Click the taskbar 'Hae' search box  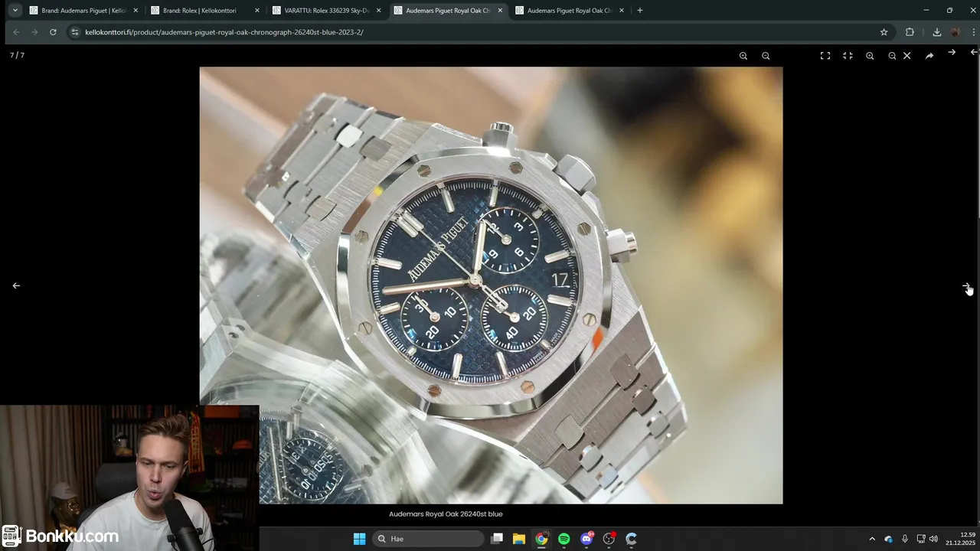(x=429, y=539)
